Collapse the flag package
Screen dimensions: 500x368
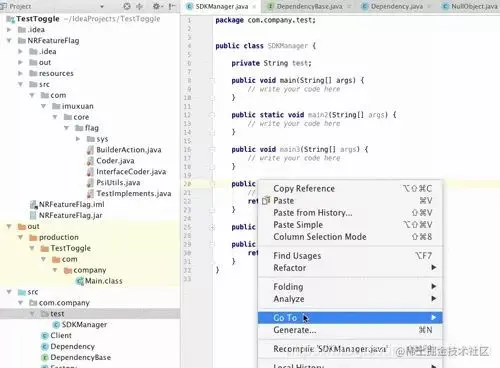click(66, 128)
